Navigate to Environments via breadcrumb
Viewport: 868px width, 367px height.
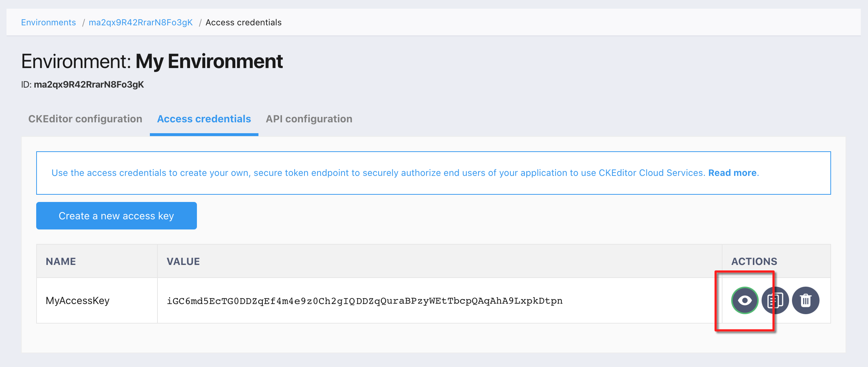tap(49, 22)
